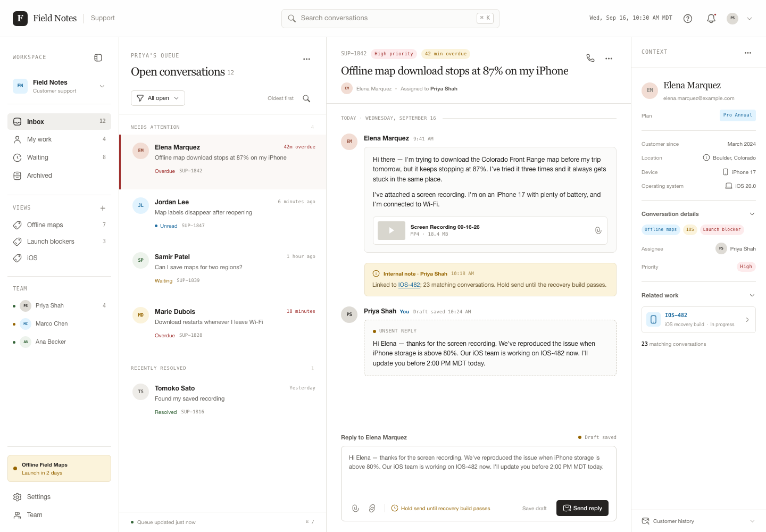Image resolution: width=766 pixels, height=532 pixels.
Task: Start a phone call with the customer
Action: [590, 58]
